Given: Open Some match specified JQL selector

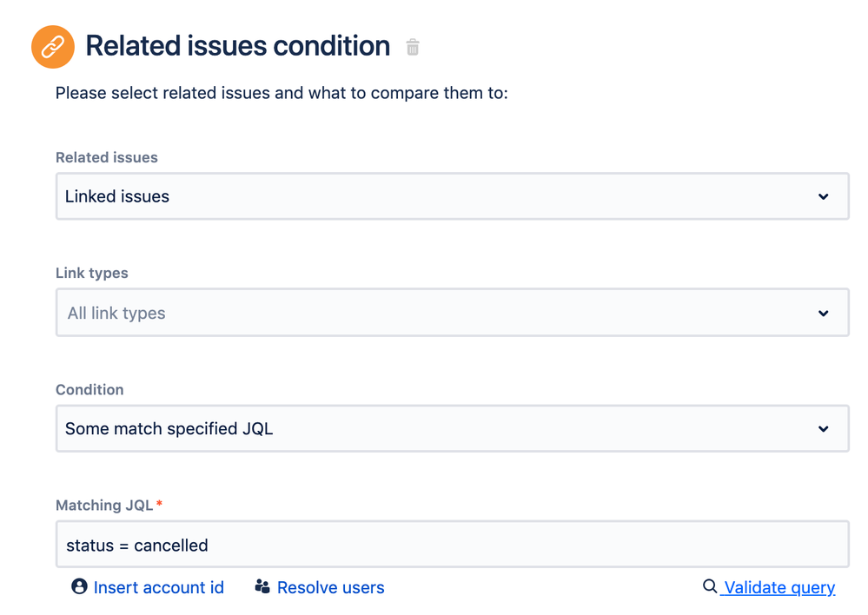Looking at the screenshot, I should coord(453,428).
